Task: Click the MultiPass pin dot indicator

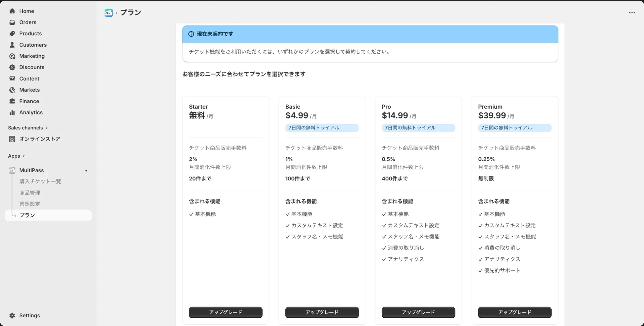Action: (x=86, y=171)
